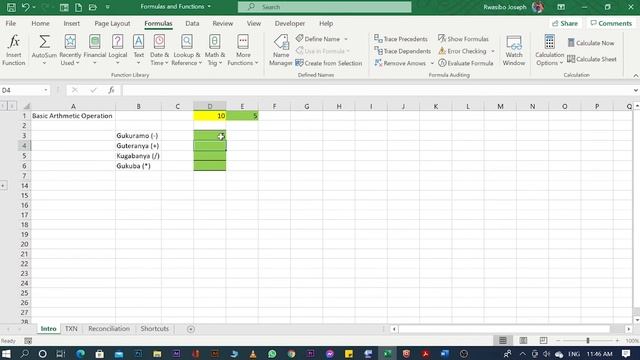Switch to the Developer tab
This screenshot has height=360, width=640.
point(290,23)
